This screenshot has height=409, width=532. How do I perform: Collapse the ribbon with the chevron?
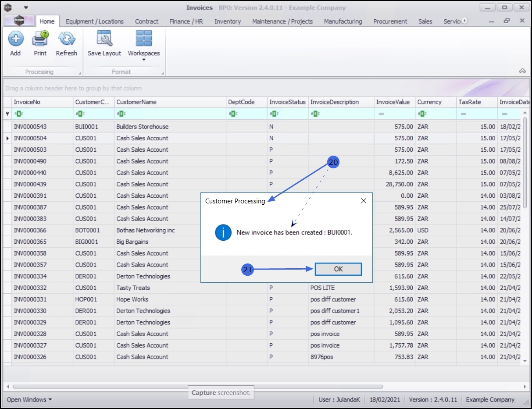point(522,71)
